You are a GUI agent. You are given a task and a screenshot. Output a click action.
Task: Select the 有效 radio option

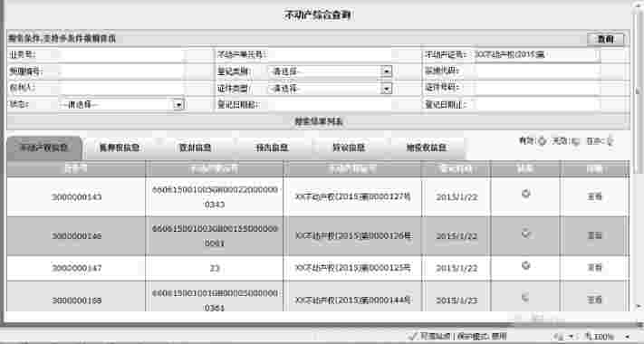543,141
